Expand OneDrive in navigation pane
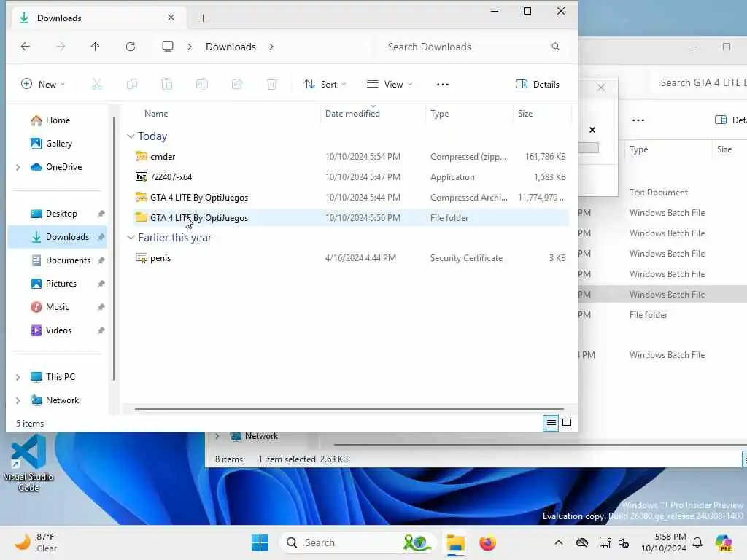This screenshot has height=560, width=747. [x=18, y=167]
